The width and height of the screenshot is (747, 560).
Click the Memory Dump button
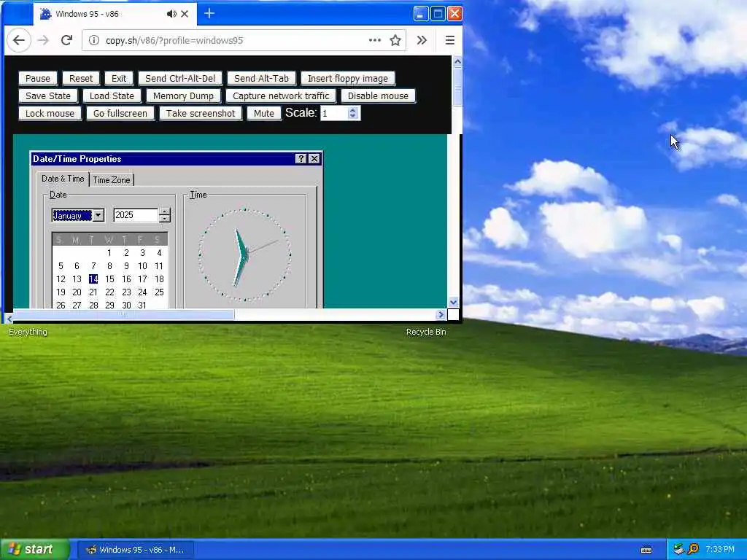[x=183, y=96]
